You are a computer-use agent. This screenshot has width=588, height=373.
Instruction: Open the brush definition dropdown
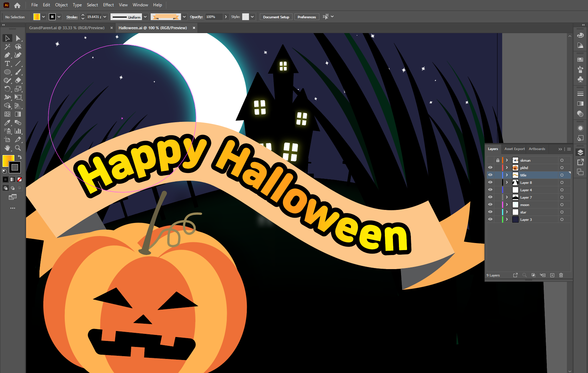[184, 17]
